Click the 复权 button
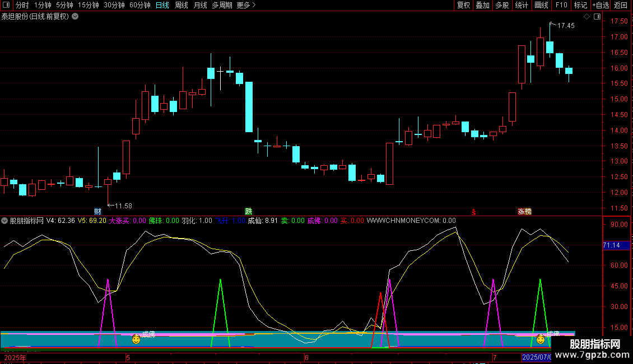Viewport: 633px width, 364px height. pos(463,5)
